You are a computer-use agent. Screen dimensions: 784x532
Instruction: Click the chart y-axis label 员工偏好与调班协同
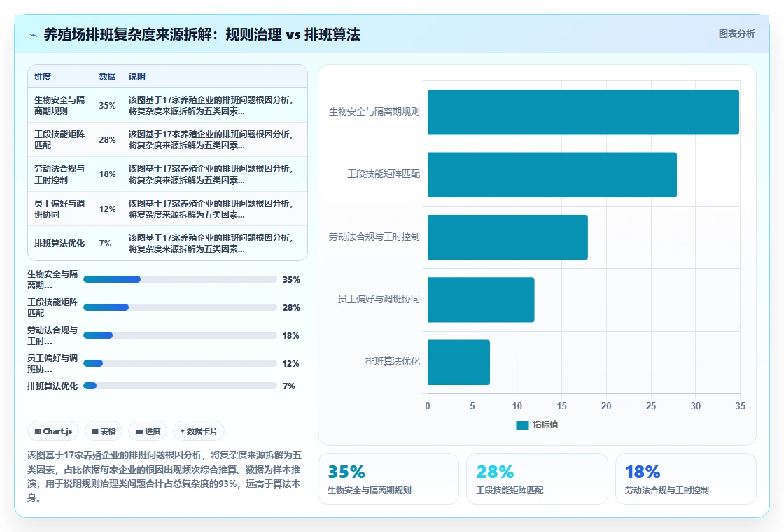pos(379,299)
